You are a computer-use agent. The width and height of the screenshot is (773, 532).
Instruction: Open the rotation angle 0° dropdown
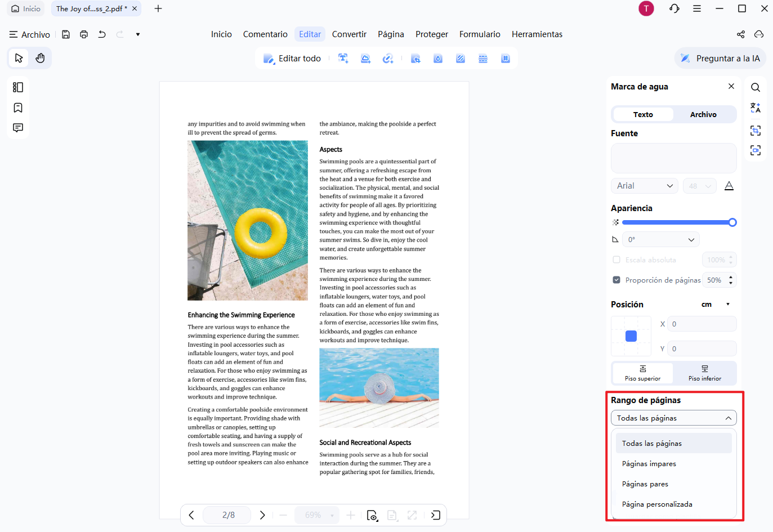tap(661, 239)
